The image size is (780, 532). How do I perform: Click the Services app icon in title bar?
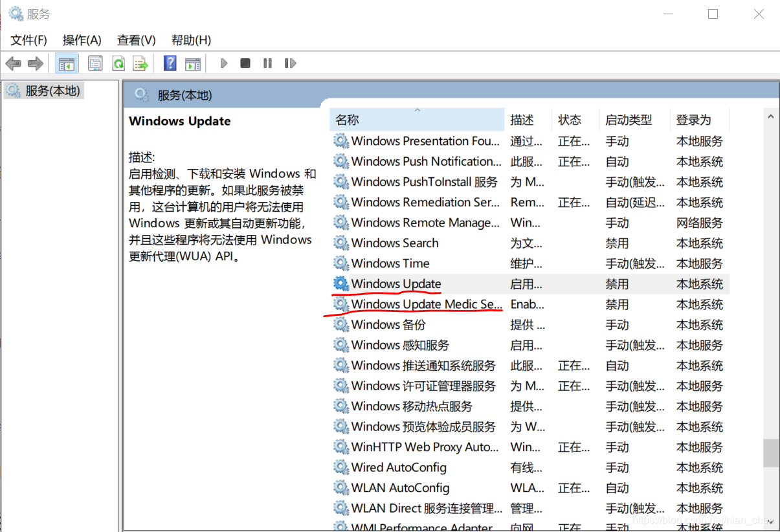[x=16, y=13]
